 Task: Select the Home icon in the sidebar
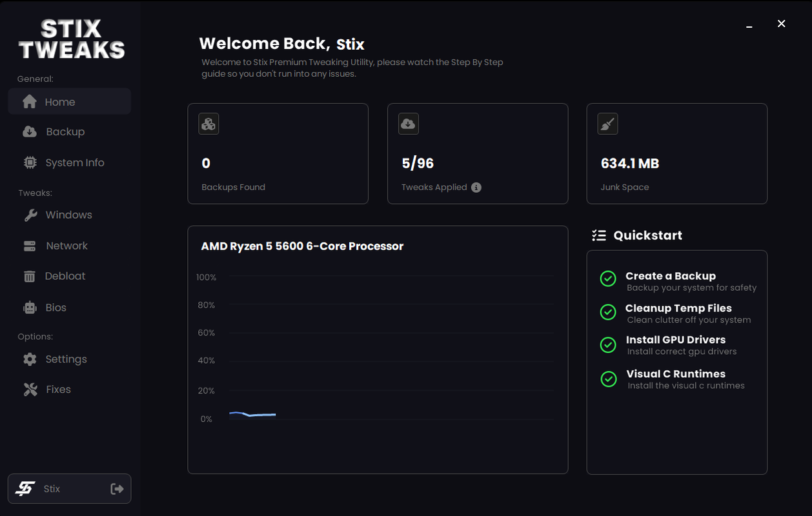(x=30, y=101)
